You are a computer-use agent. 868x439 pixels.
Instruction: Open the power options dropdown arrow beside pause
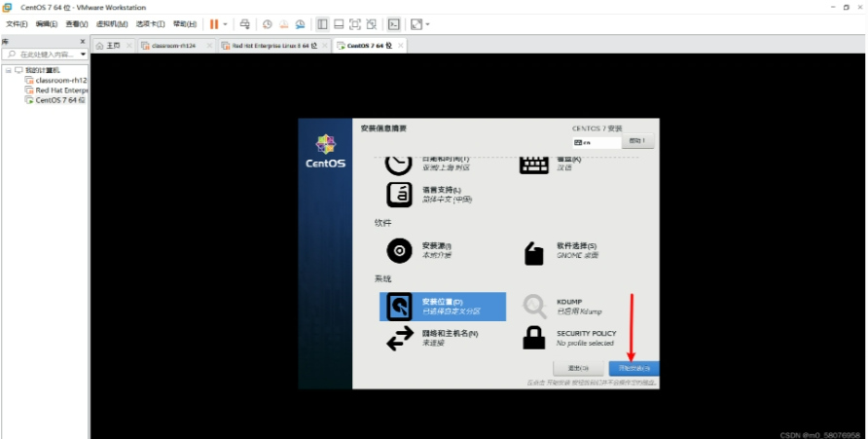point(226,24)
